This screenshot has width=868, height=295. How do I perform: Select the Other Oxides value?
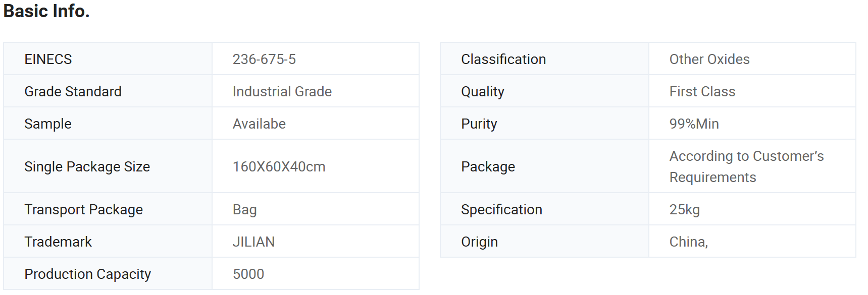(709, 60)
